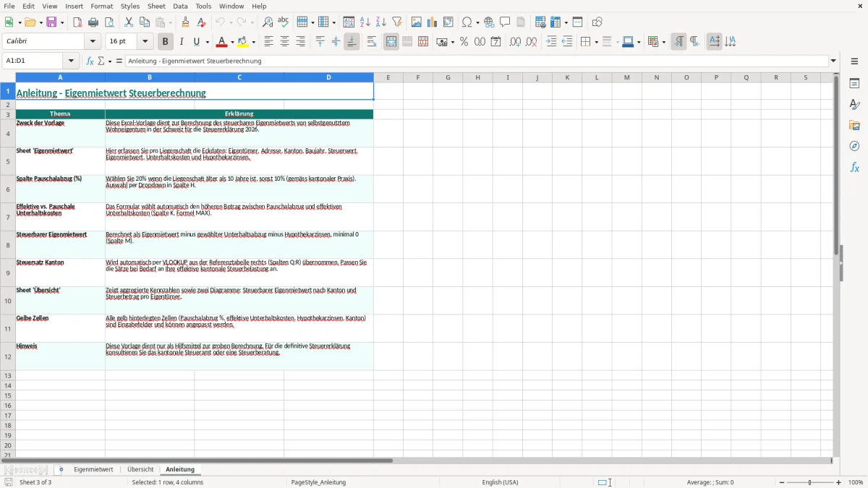Click the Split Window icon

tap(578, 22)
